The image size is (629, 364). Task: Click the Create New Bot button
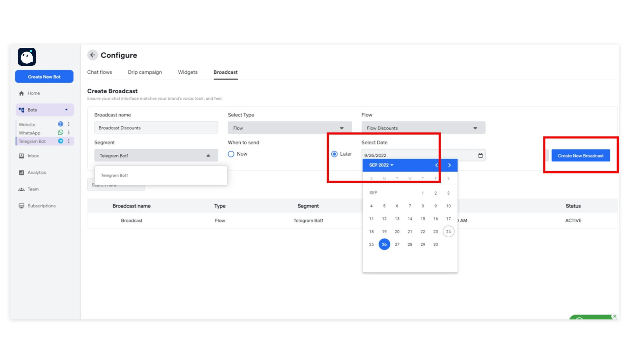(44, 77)
